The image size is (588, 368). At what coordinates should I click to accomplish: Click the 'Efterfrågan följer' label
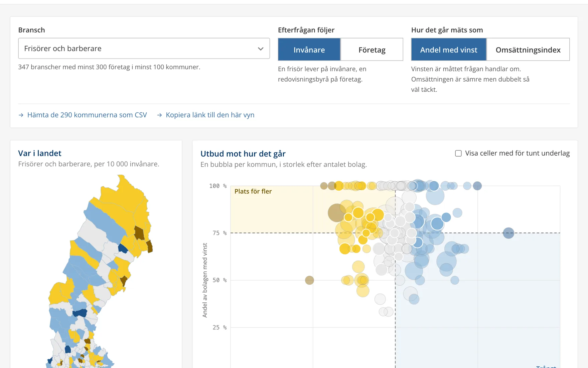click(x=306, y=30)
